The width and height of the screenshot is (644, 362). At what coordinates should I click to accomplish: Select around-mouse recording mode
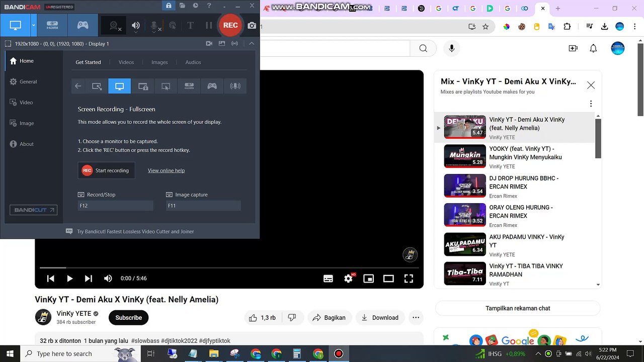tap(166, 86)
